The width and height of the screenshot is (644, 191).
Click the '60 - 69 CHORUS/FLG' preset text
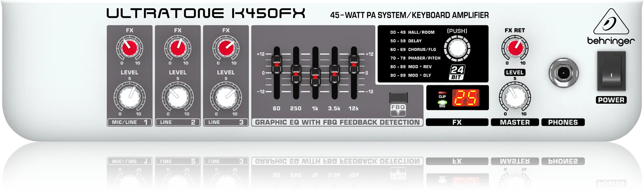coord(413,50)
